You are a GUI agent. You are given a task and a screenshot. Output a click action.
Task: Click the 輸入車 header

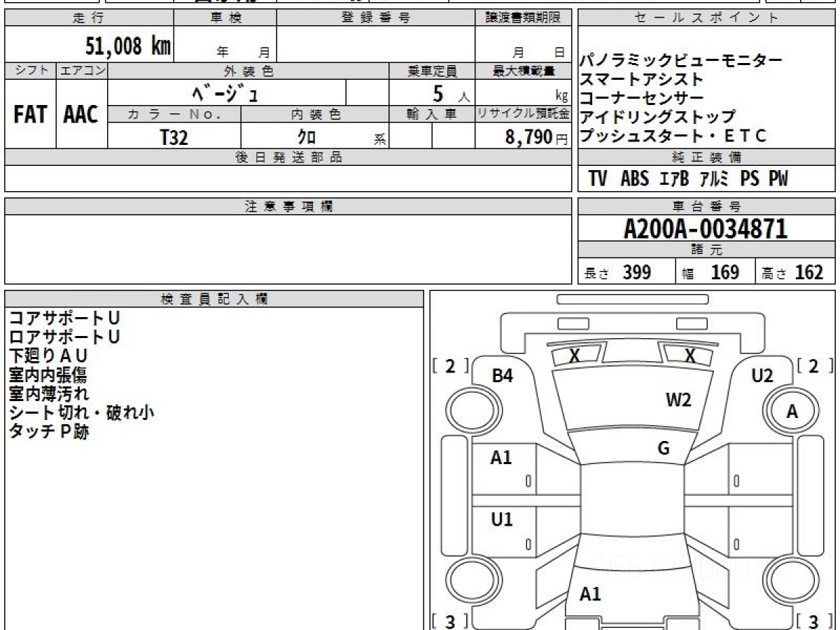(432, 114)
